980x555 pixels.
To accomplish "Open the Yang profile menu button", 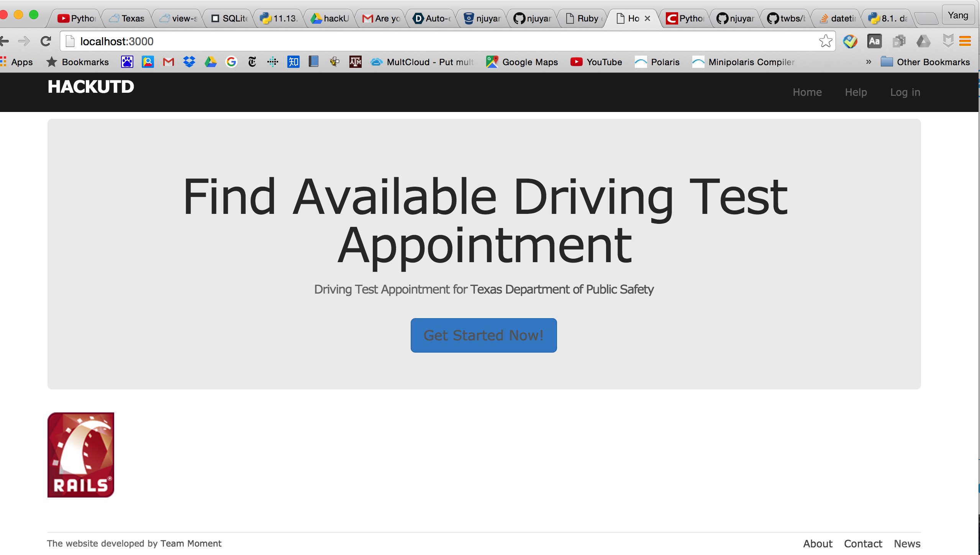I will coord(958,15).
